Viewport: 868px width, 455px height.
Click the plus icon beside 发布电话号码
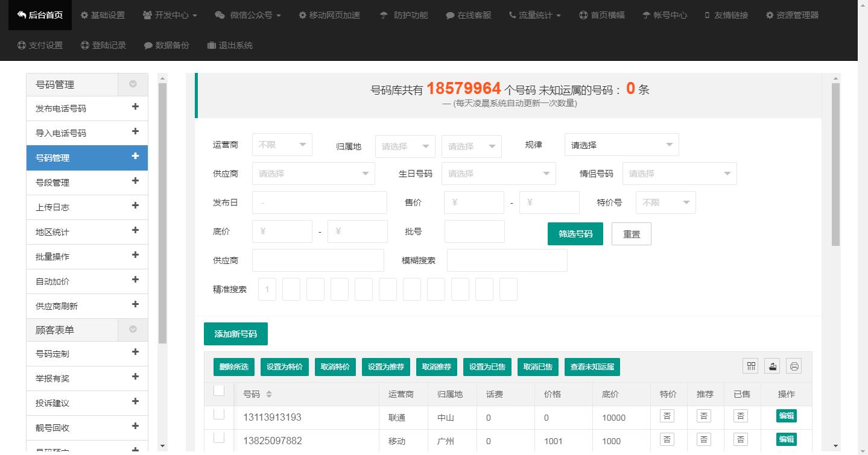[135, 107]
